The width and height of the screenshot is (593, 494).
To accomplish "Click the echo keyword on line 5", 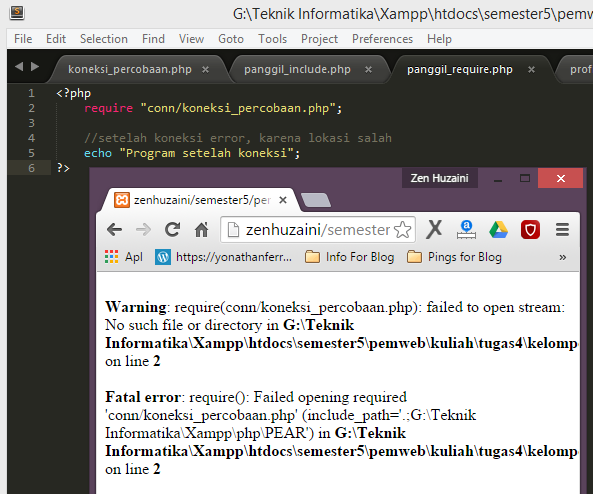I will 98,153.
